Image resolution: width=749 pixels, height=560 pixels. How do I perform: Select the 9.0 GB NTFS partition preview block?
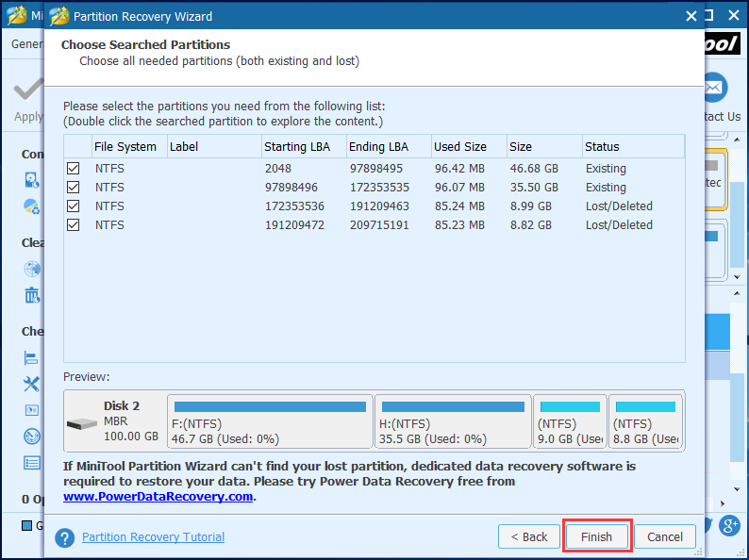click(x=570, y=421)
